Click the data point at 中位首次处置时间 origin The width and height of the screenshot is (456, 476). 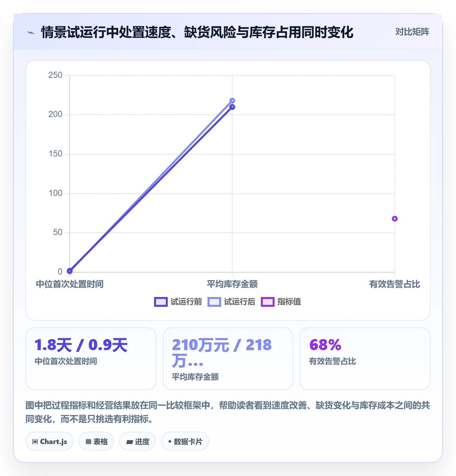70,271
